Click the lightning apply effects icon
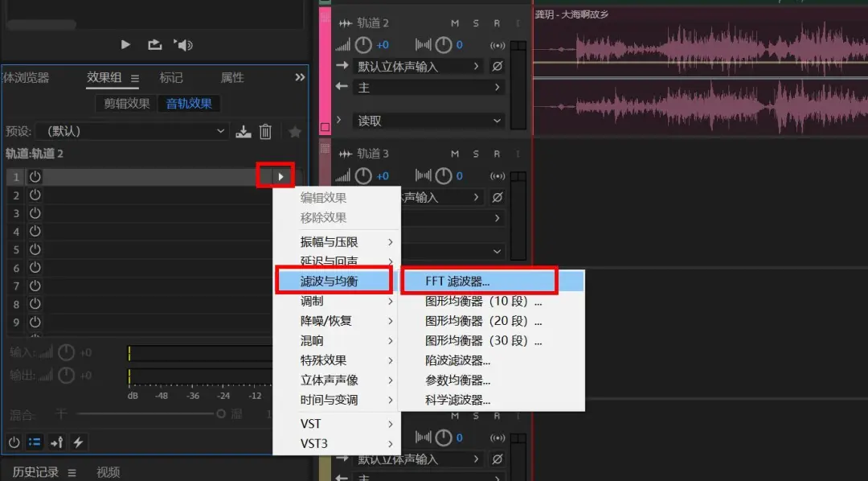 click(x=78, y=442)
